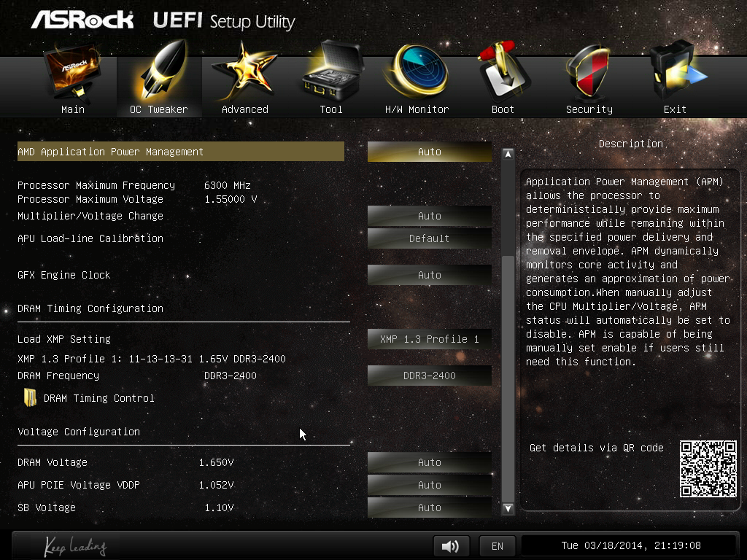Click the vertical scrollbar thumb
747x560 pixels.
pyautogui.click(x=508, y=379)
